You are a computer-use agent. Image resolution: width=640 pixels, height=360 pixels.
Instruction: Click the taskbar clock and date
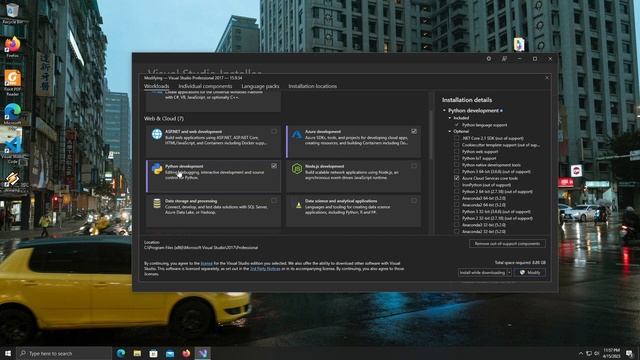(611, 353)
